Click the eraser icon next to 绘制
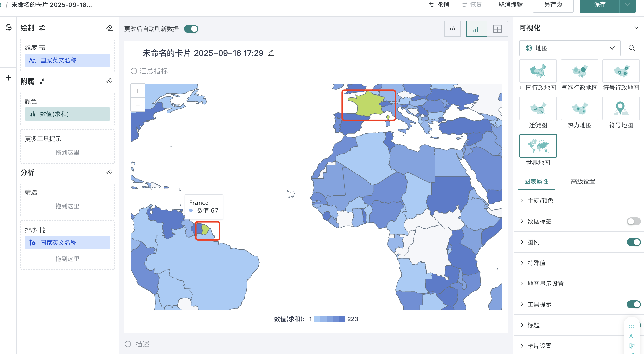 tap(109, 28)
